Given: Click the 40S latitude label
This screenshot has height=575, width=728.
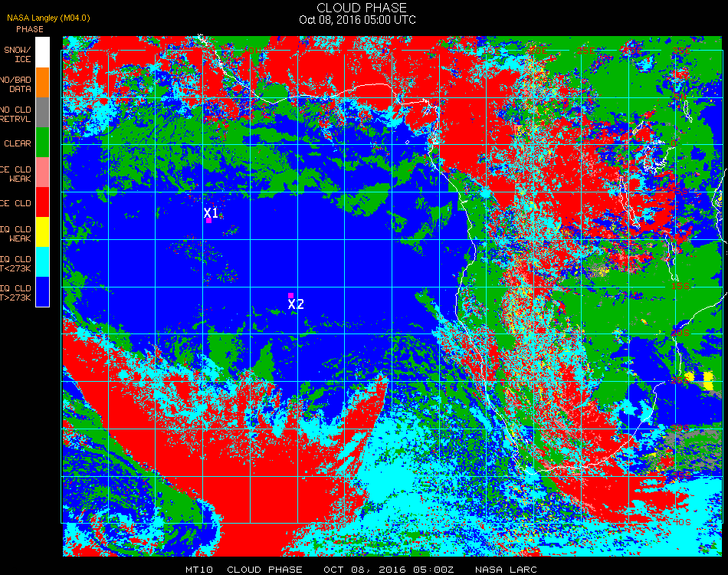Looking at the screenshot, I should point(681,522).
